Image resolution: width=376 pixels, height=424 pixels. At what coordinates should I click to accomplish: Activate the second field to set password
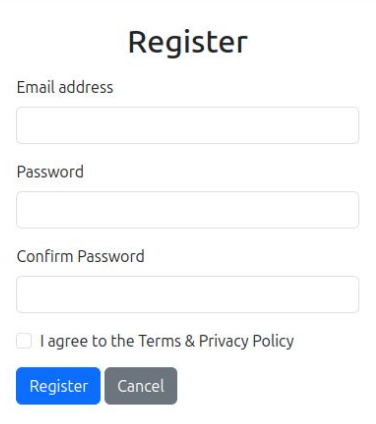(x=188, y=210)
